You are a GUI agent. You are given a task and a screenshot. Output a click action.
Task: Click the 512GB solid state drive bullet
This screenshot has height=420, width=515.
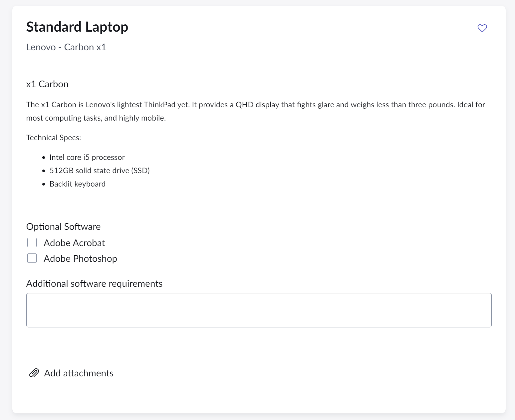(100, 171)
